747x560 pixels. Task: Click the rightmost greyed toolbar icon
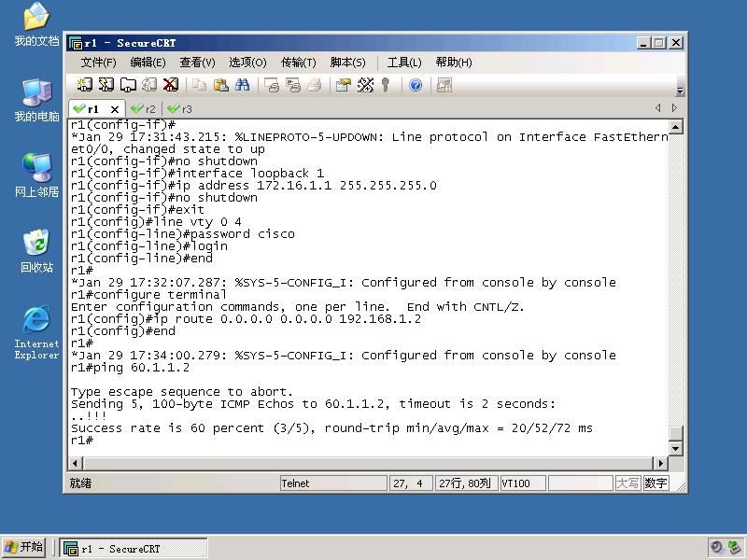click(444, 85)
